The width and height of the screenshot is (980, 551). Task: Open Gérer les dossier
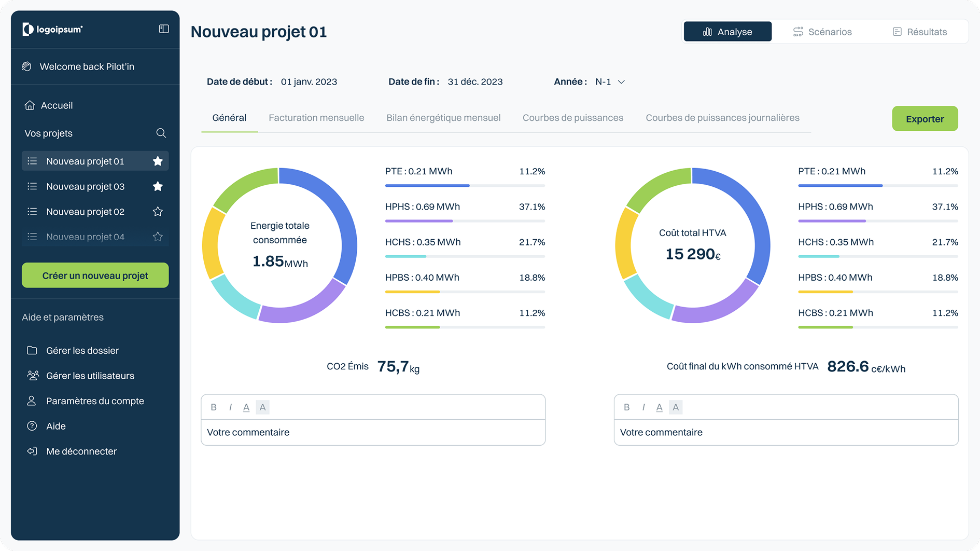click(73, 350)
